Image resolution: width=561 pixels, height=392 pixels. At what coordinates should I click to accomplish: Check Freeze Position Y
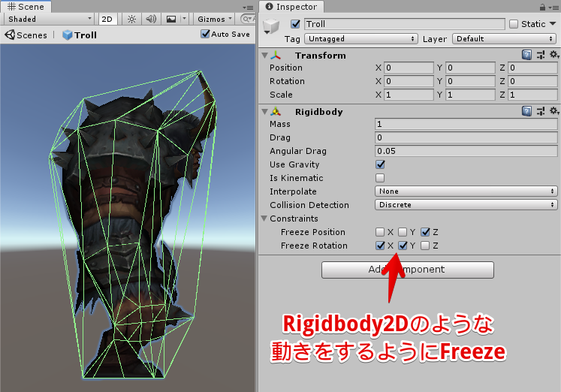pos(403,232)
